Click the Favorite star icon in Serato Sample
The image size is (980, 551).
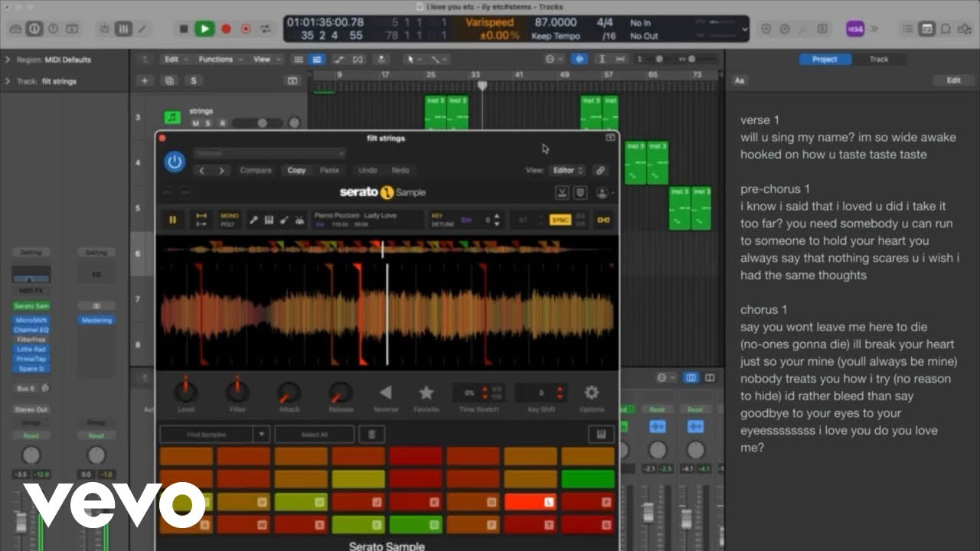(426, 393)
